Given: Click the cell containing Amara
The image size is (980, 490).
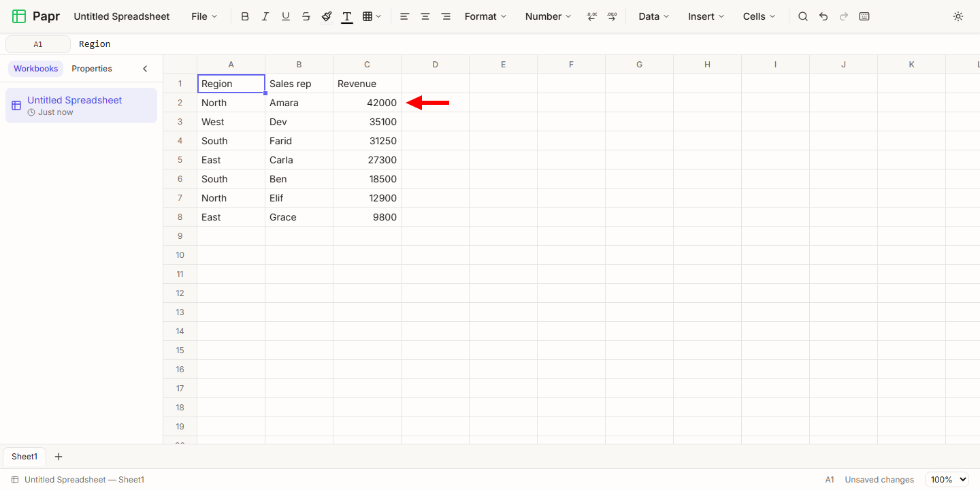Looking at the screenshot, I should [299, 103].
